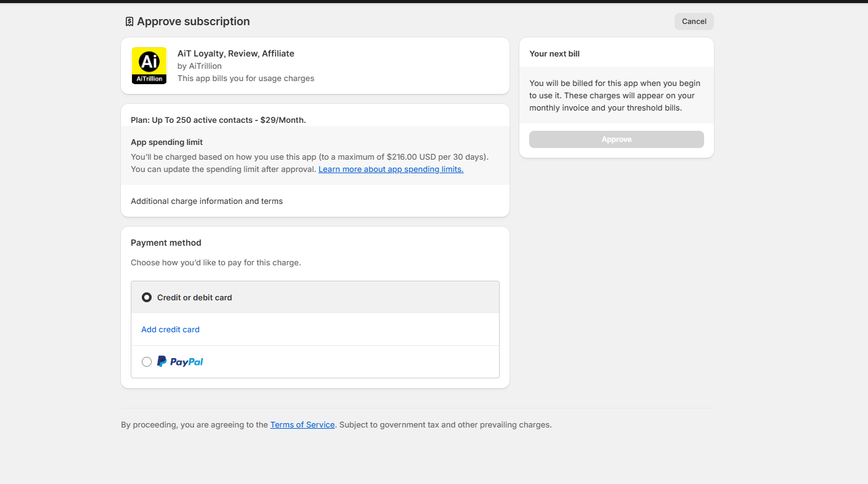Expand Additional charge information and terms
The height and width of the screenshot is (484, 868).
pyautogui.click(x=207, y=201)
